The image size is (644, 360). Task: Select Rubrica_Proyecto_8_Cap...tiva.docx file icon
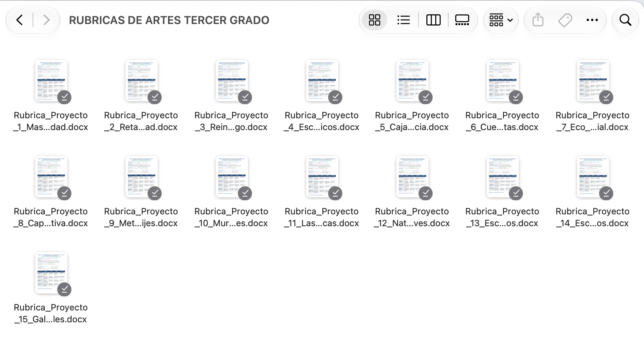[51, 177]
